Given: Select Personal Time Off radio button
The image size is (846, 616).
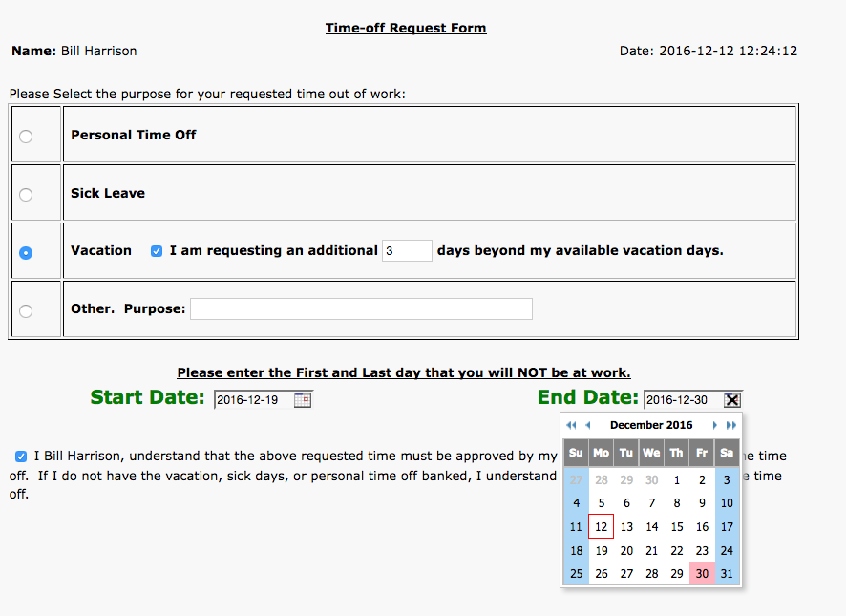Looking at the screenshot, I should 26,136.
